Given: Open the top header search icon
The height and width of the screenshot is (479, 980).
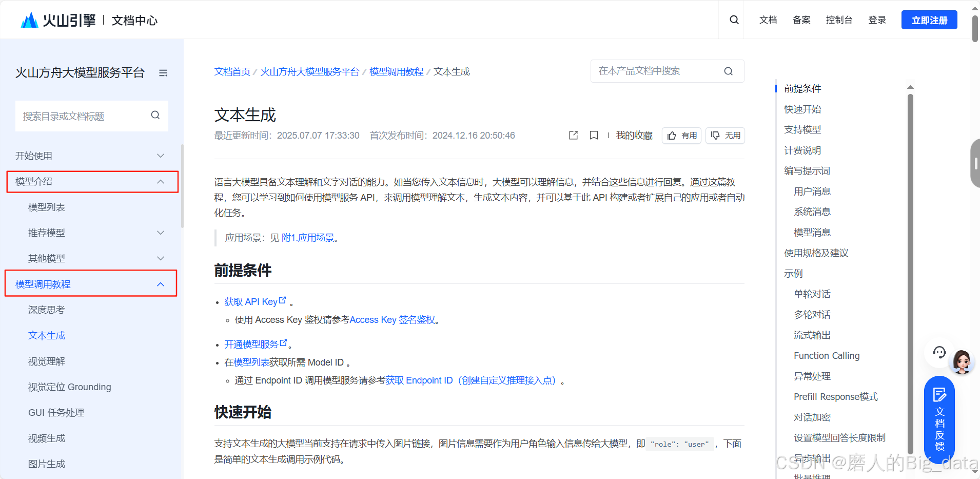Looking at the screenshot, I should 734,20.
